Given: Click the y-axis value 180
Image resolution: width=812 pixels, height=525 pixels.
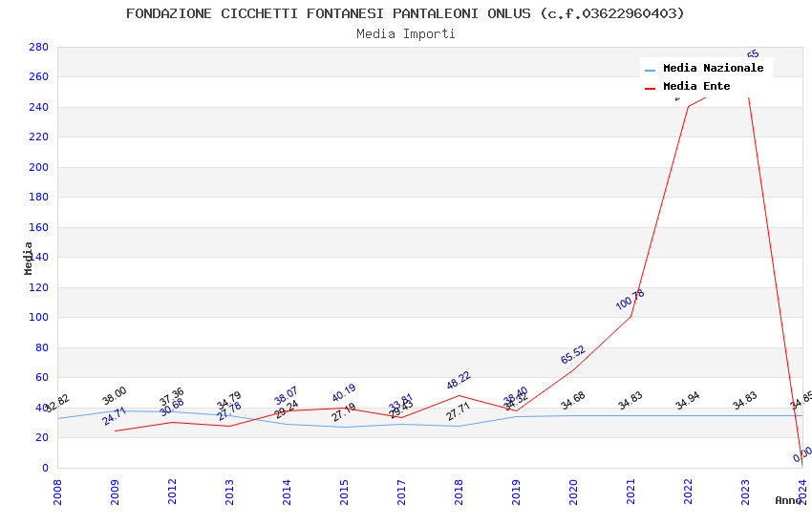Looking at the screenshot, I should (x=39, y=197).
